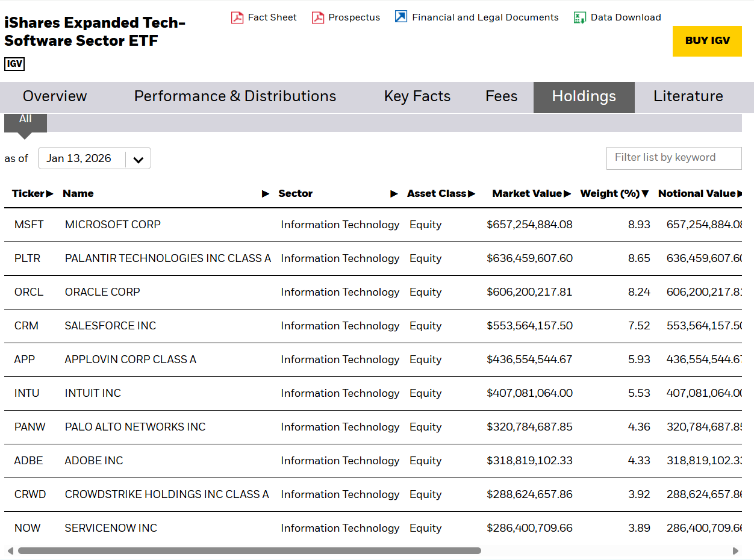Open Financial and Legal Documents link
754x560 pixels.
[x=485, y=17]
